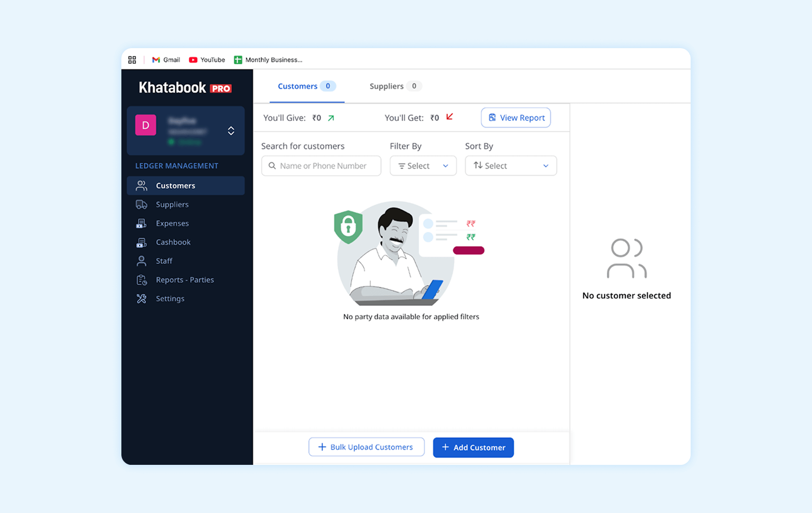Click the Customers sidebar icon
The height and width of the screenshot is (513, 812).
coord(141,186)
